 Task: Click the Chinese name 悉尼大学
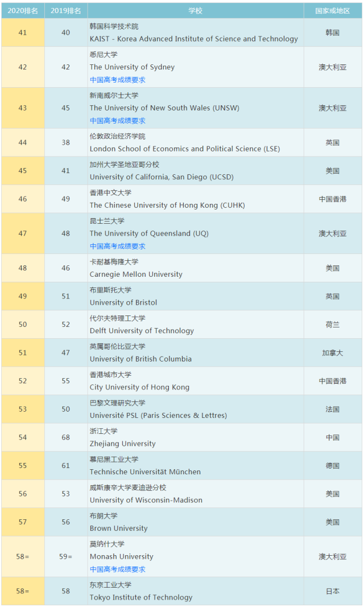tap(104, 55)
